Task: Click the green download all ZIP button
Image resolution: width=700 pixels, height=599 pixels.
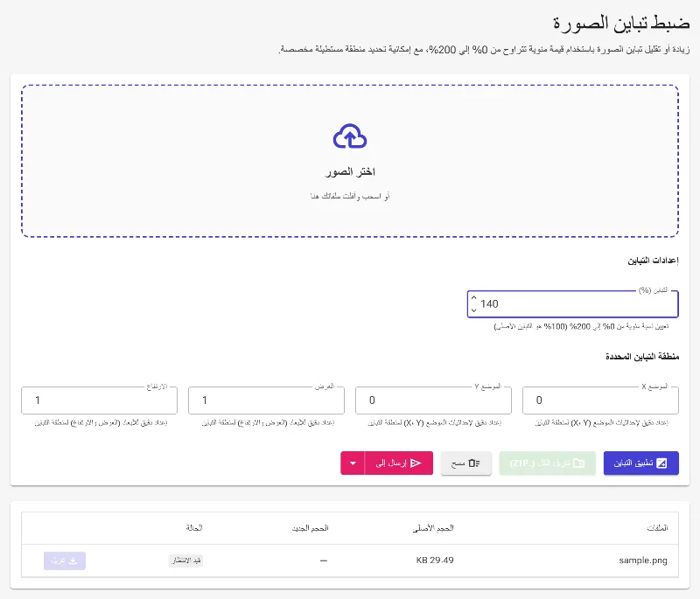Action: 548,463
